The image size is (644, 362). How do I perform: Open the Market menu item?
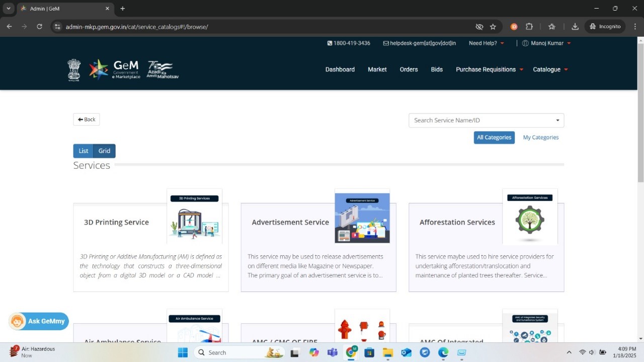377,69
